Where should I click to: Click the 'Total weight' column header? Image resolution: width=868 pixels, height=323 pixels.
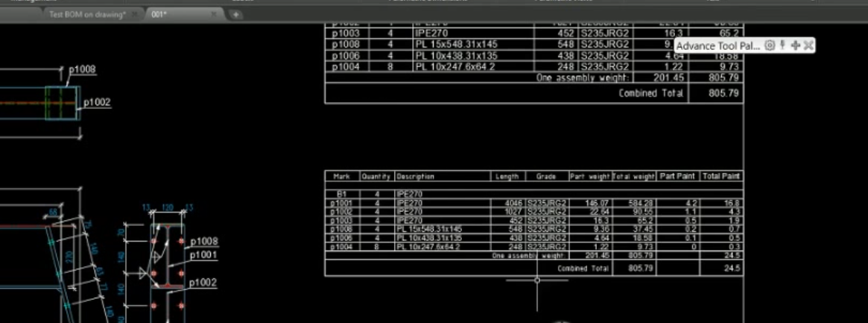[634, 176]
